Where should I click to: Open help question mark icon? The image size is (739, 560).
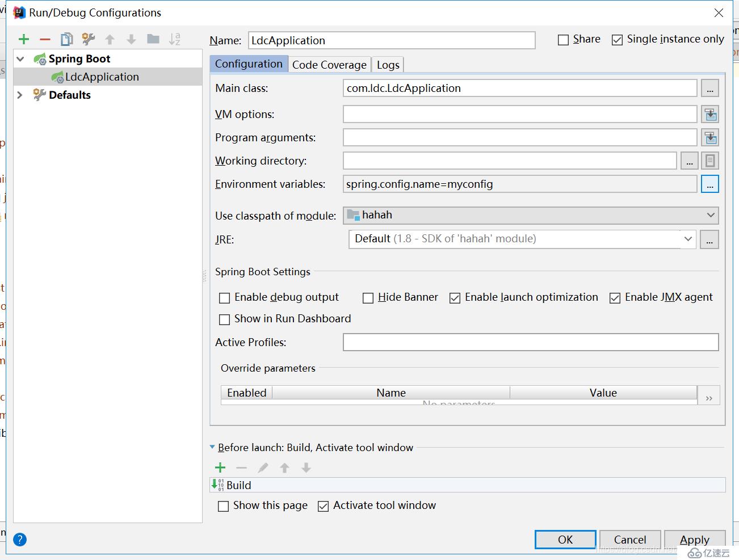coord(20,540)
